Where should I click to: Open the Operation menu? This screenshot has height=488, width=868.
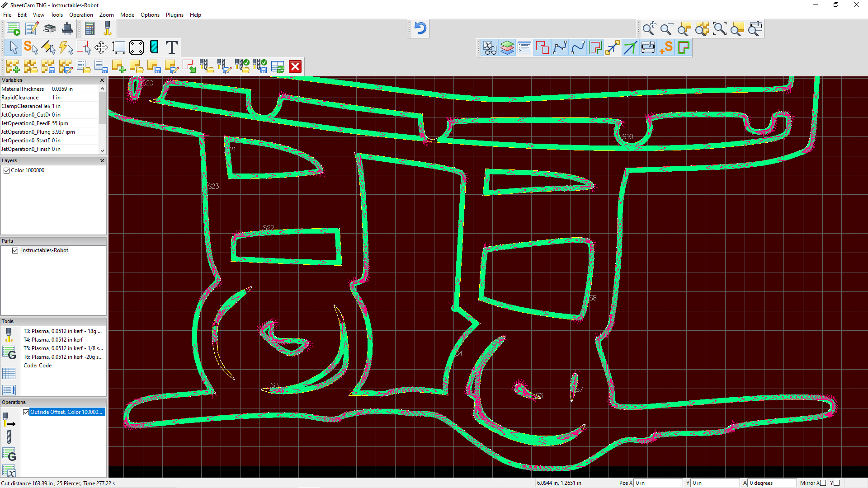point(81,15)
